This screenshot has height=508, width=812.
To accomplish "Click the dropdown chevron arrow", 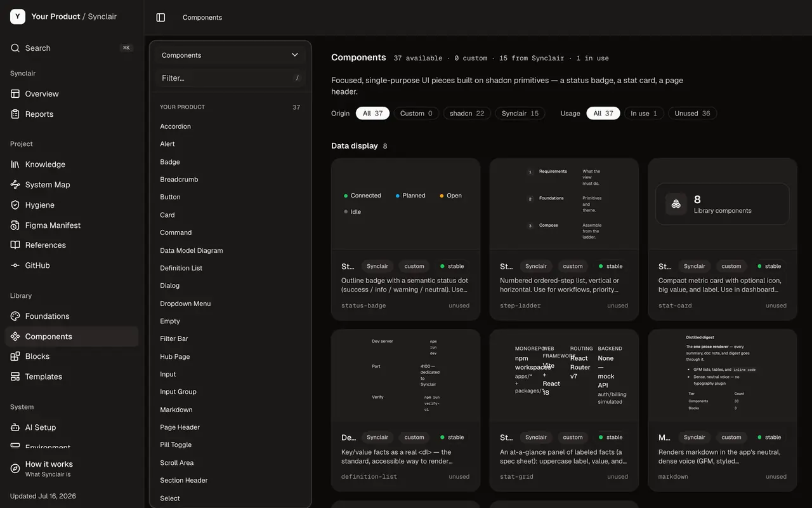I will [295, 55].
